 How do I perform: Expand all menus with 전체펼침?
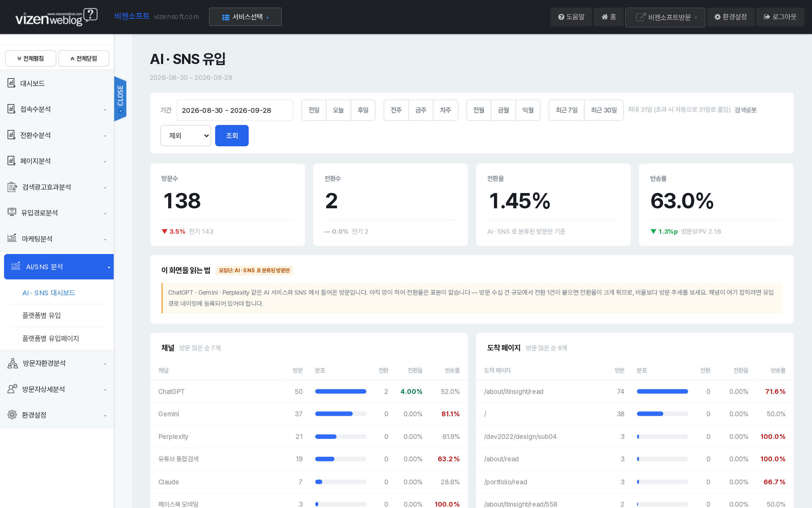[30, 59]
